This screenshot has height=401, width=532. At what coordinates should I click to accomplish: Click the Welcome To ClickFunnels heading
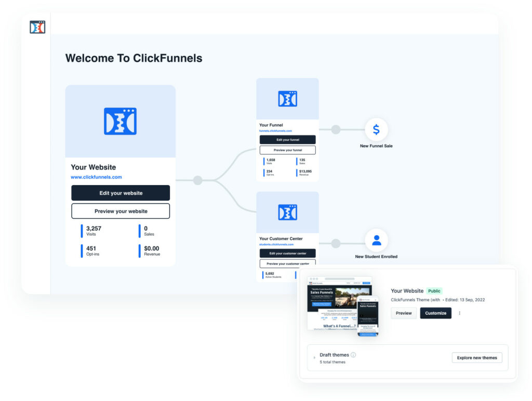134,58
